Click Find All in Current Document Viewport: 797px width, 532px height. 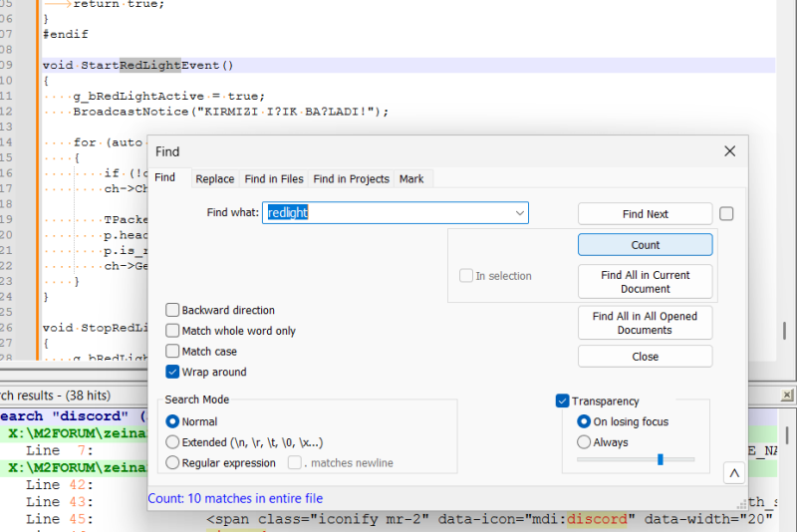coord(645,282)
